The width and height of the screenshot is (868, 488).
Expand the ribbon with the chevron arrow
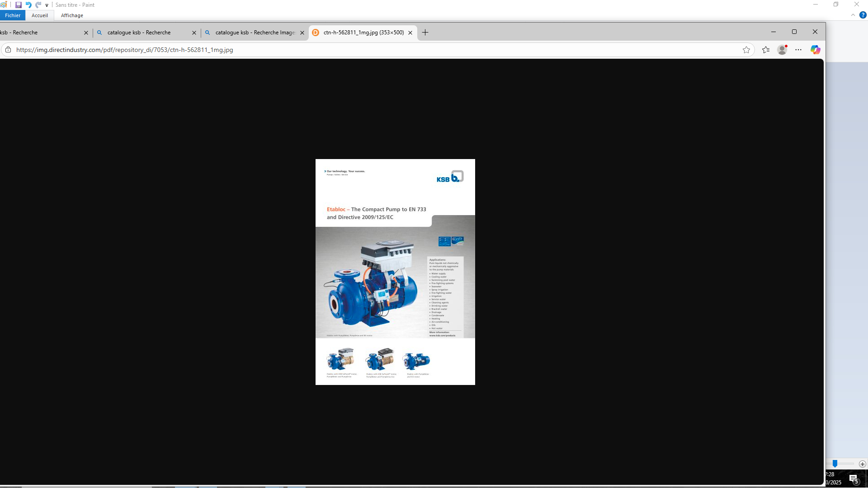coord(853,15)
